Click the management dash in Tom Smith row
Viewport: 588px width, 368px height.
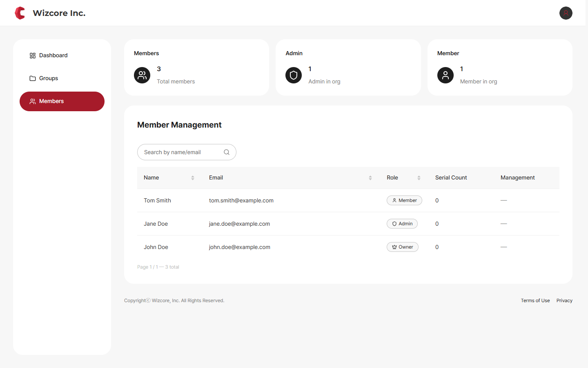point(504,200)
